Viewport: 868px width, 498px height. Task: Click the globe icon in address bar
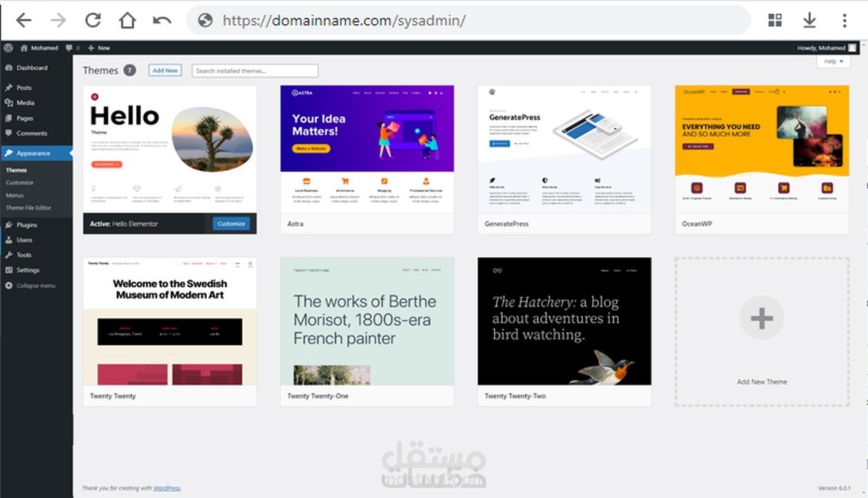[205, 20]
